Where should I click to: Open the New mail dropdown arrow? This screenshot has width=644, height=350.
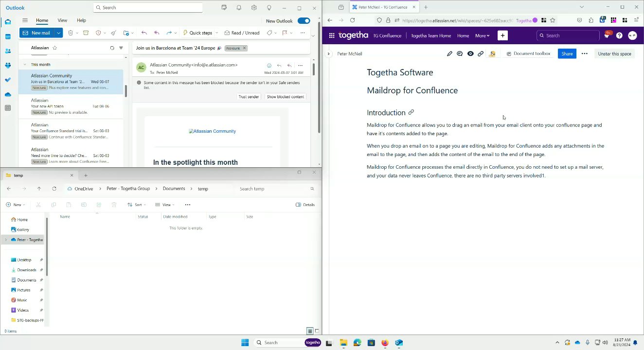click(58, 33)
